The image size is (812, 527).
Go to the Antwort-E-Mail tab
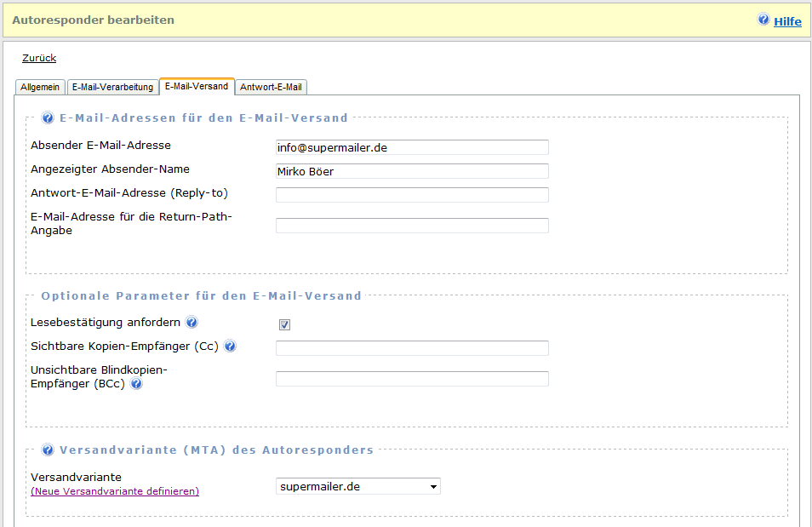click(271, 87)
